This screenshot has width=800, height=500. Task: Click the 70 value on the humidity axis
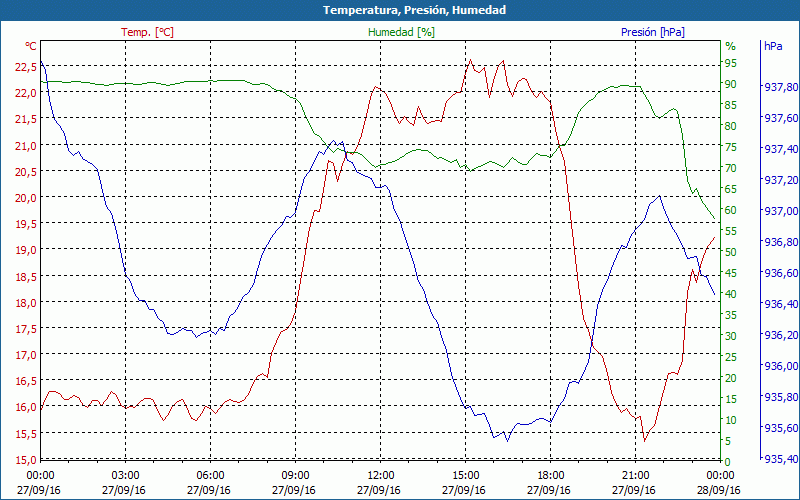tap(731, 168)
